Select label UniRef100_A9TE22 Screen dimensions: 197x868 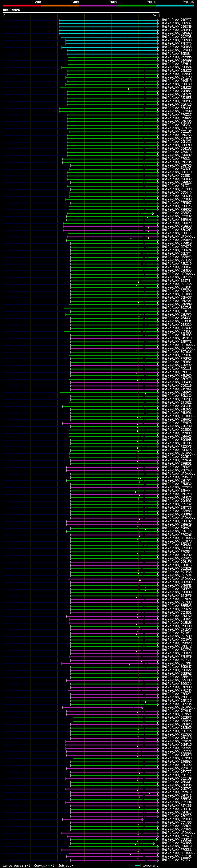click(x=177, y=260)
